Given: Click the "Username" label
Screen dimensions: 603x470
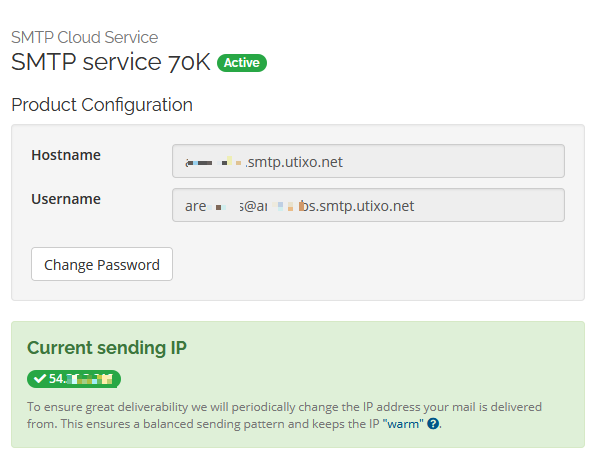Looking at the screenshot, I should click(66, 199).
